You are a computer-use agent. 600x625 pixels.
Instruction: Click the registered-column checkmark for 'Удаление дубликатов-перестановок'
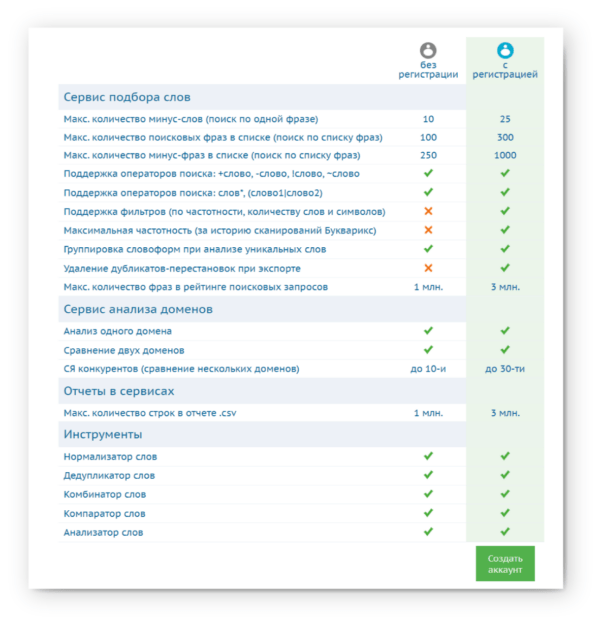click(505, 267)
